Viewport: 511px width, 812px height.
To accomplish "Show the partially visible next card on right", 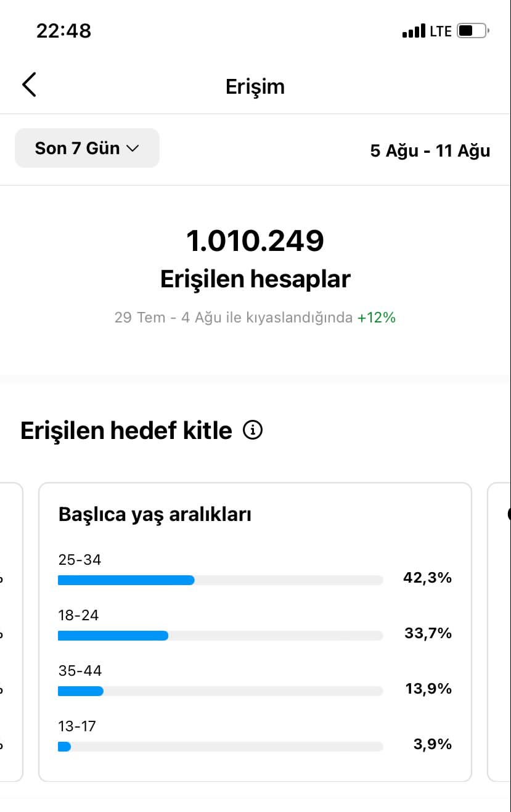I will pyautogui.click(x=499, y=632).
